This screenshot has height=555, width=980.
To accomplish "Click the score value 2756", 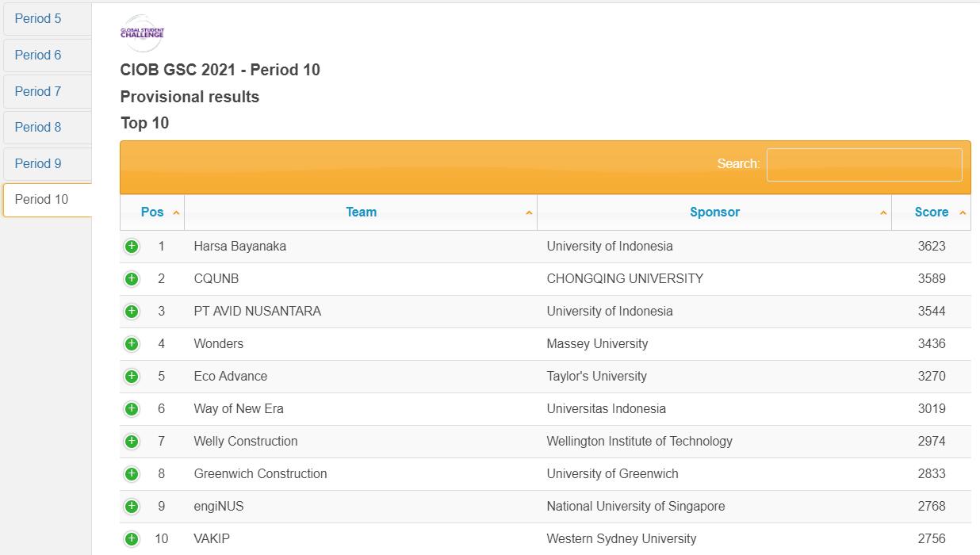I will [932, 539].
